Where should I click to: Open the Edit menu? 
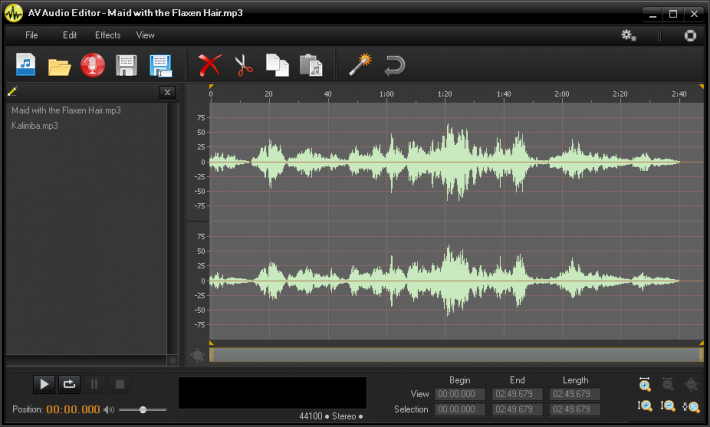70,35
